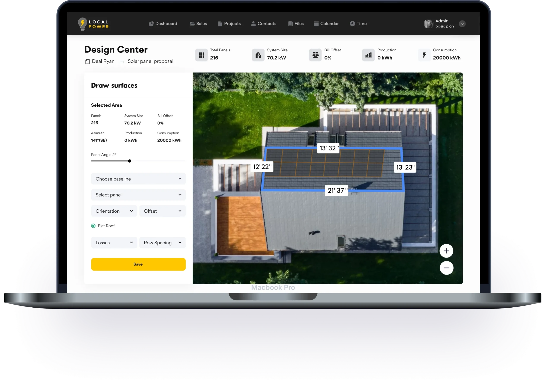This screenshot has height=392, width=553.
Task: Open the Projects menu item
Action: pyautogui.click(x=229, y=24)
